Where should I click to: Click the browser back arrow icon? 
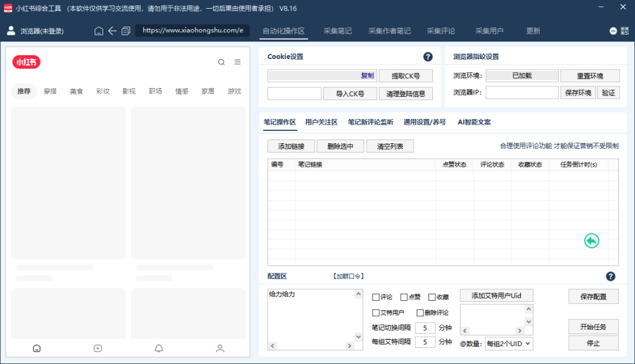tap(112, 31)
